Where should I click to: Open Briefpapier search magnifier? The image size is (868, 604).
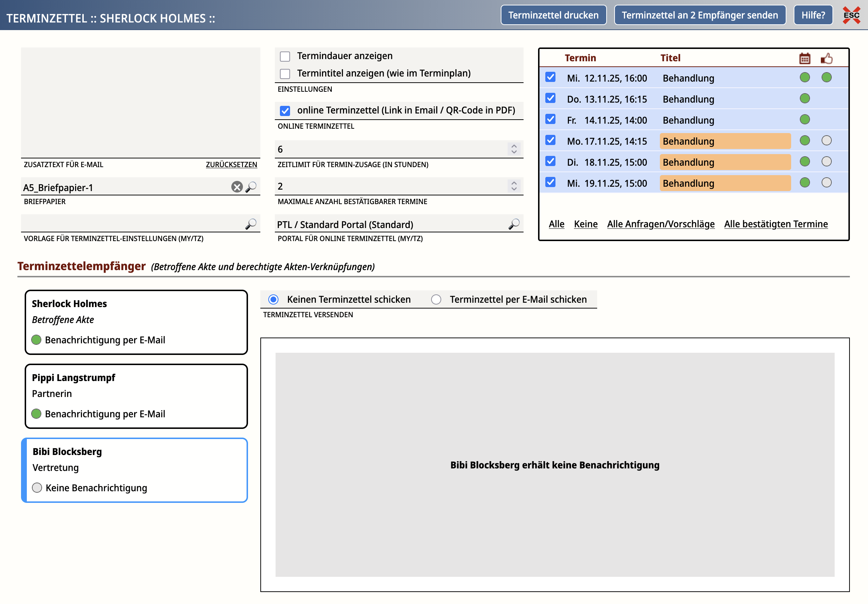click(251, 187)
